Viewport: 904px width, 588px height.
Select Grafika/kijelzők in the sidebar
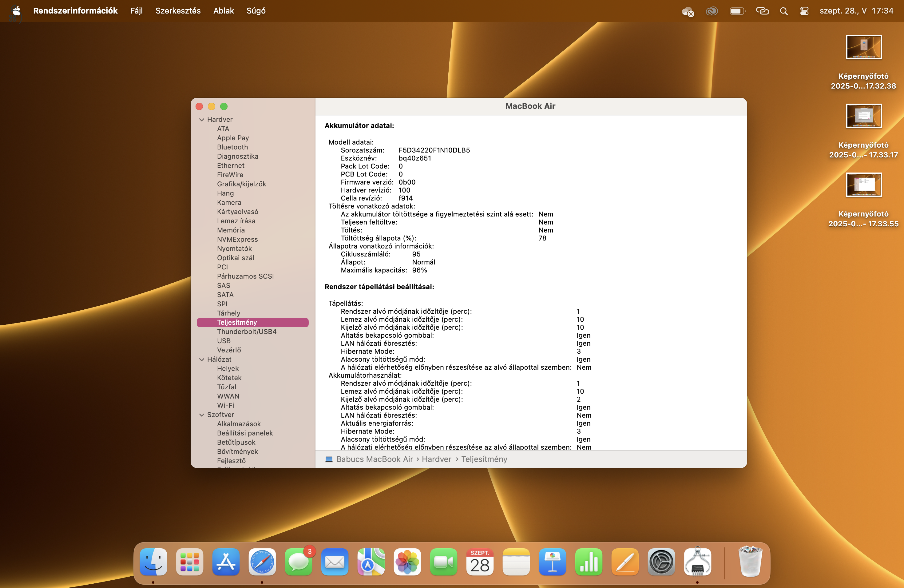[x=241, y=184]
